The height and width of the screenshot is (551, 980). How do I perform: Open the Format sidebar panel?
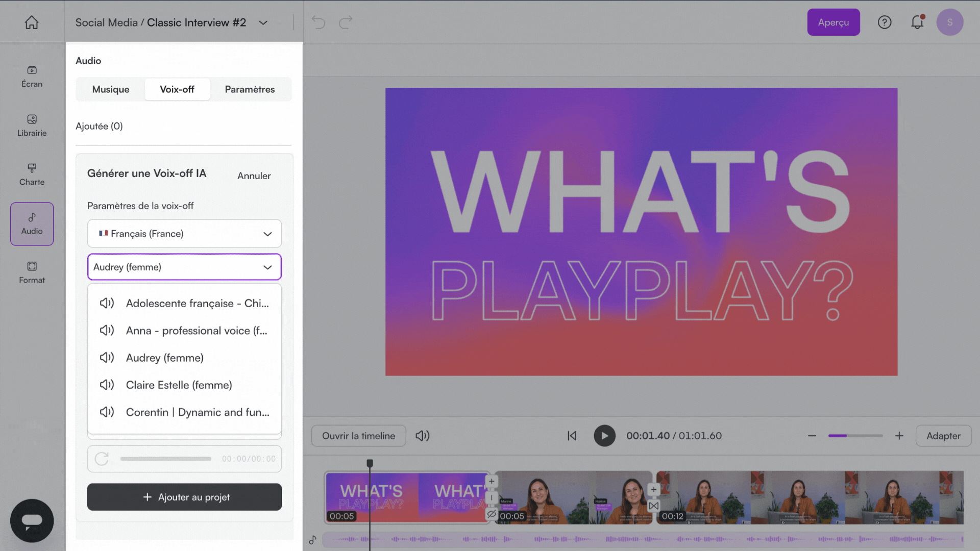click(x=32, y=272)
